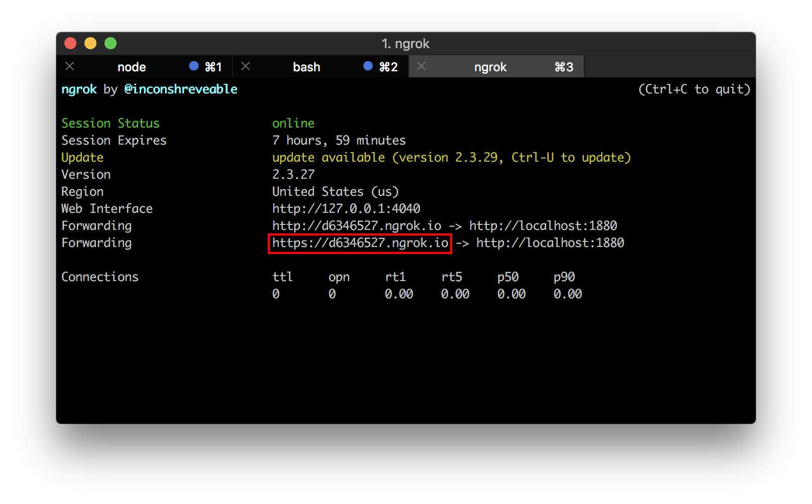Click the 'ttl' column header
Viewport: 812px width, 504px height.
point(282,277)
